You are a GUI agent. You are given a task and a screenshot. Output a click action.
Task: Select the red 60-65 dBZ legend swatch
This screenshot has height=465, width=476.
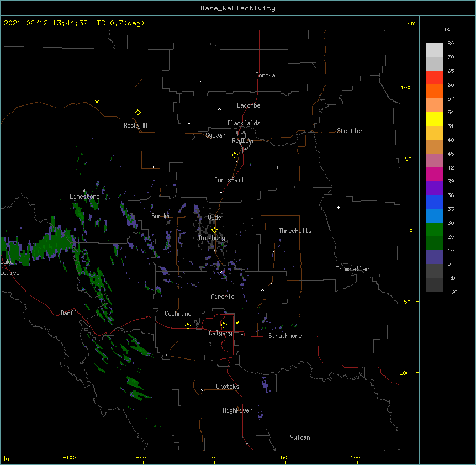tap(434, 77)
